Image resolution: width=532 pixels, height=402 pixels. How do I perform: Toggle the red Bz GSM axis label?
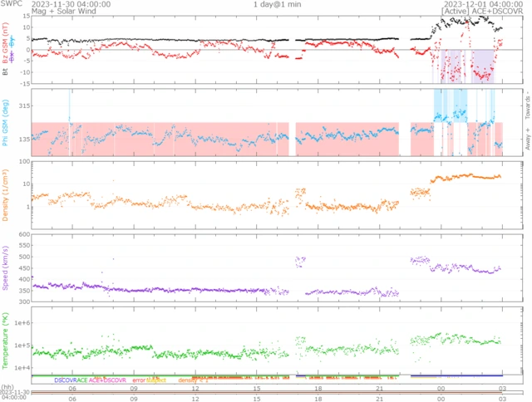coord(6,50)
